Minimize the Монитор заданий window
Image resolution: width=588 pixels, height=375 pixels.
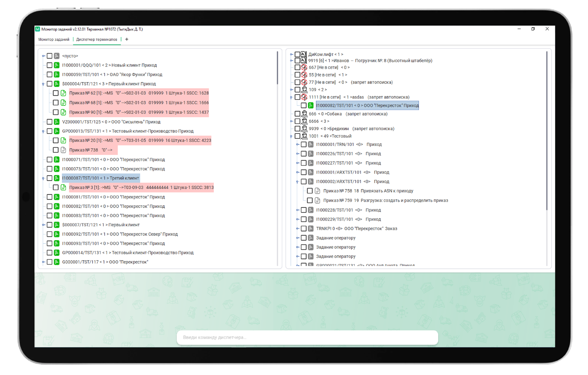click(x=519, y=29)
